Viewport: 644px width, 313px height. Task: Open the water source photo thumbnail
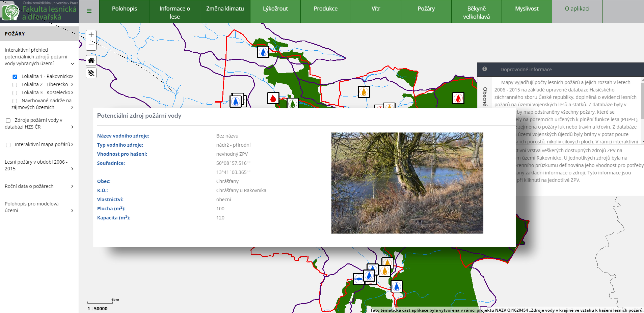point(407,183)
